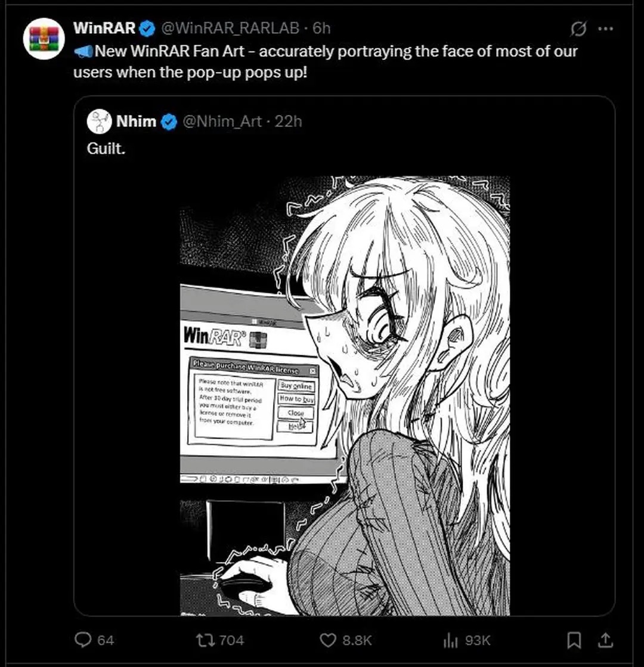Click the Grok icon on WinRAR's post

click(578, 29)
